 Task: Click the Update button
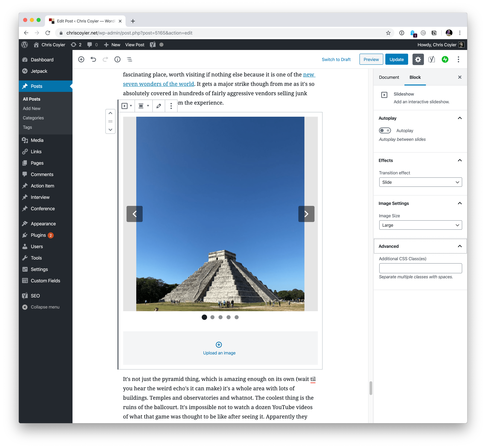pyautogui.click(x=396, y=59)
